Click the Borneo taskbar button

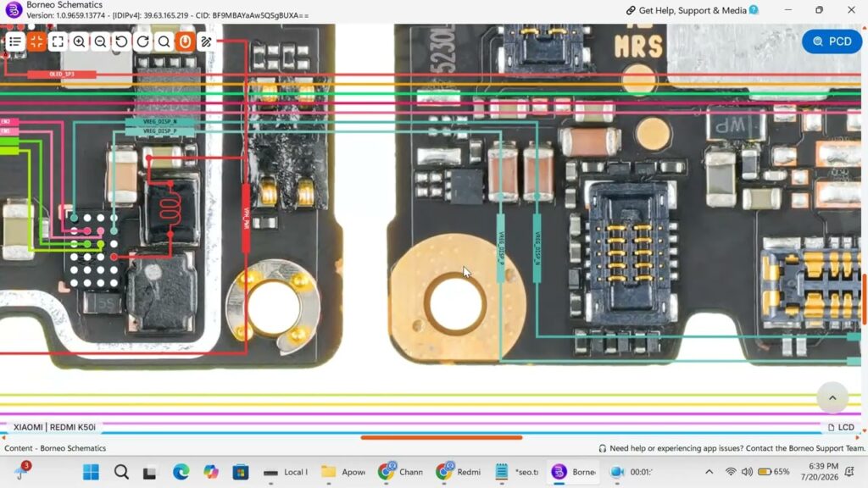pyautogui.click(x=574, y=472)
